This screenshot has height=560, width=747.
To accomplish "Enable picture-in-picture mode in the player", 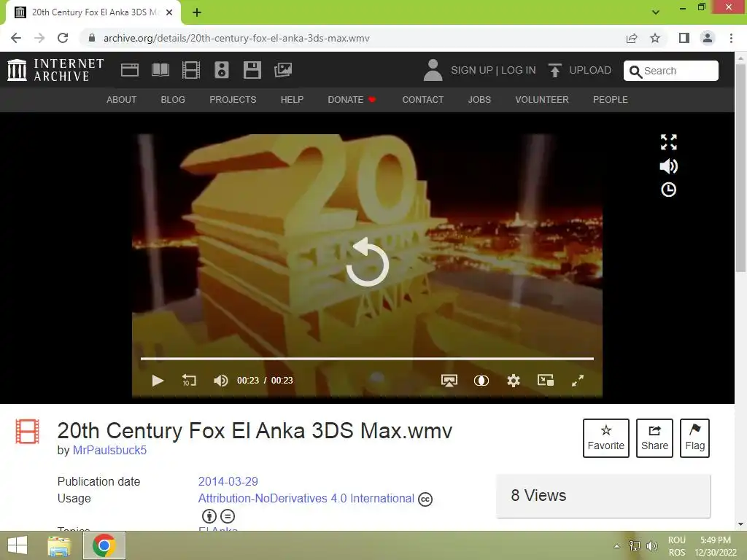I will tap(546, 380).
